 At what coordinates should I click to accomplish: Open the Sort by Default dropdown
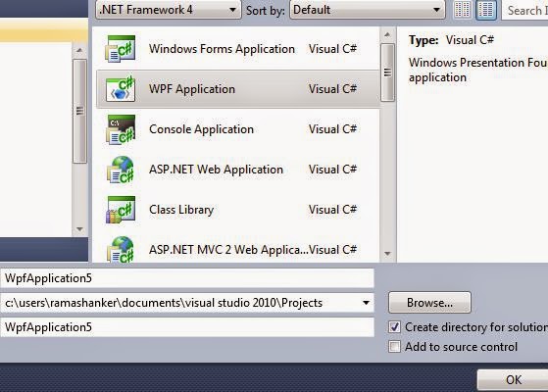coord(368,10)
